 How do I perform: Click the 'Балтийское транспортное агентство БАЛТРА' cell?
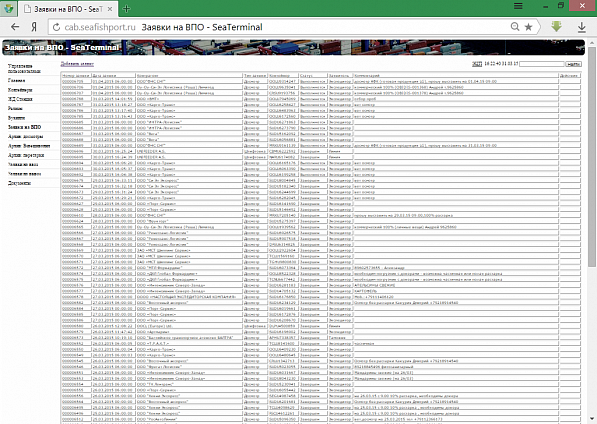(189, 338)
